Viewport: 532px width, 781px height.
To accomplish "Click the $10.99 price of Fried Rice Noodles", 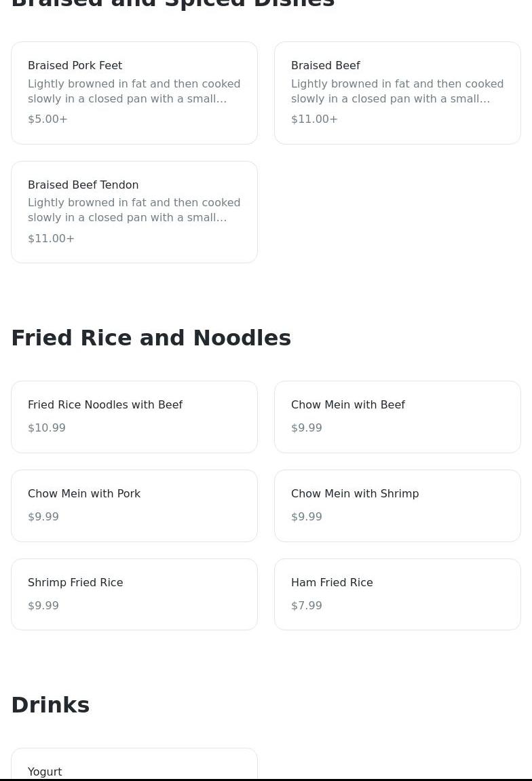I will 47,428.
